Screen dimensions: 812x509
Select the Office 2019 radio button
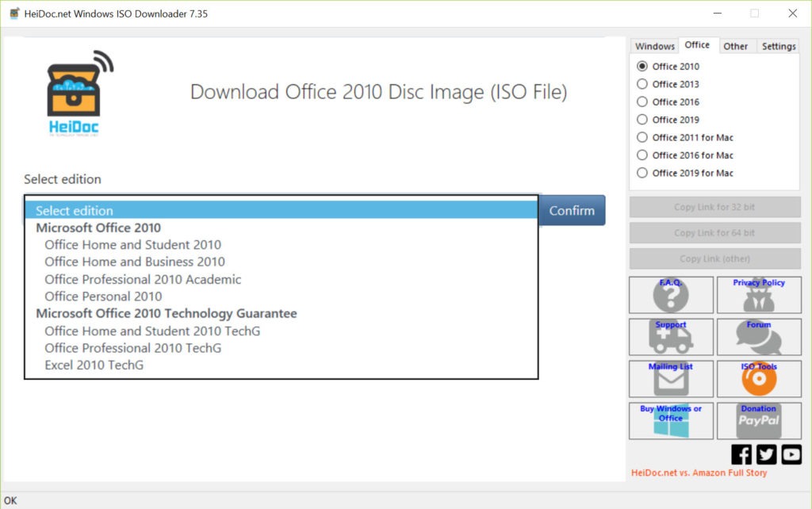[x=642, y=120]
